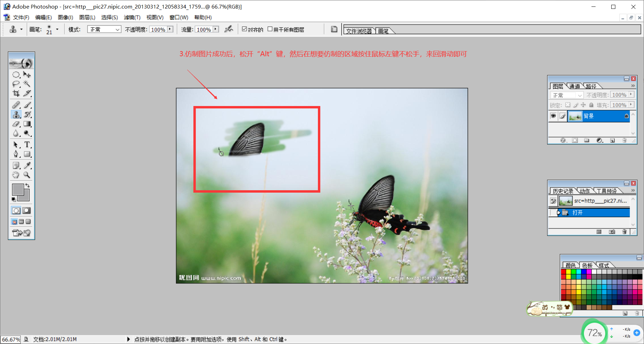Image resolution: width=644 pixels, height=344 pixels.
Task: Select the Magic Wand tool
Action: [x=27, y=84]
